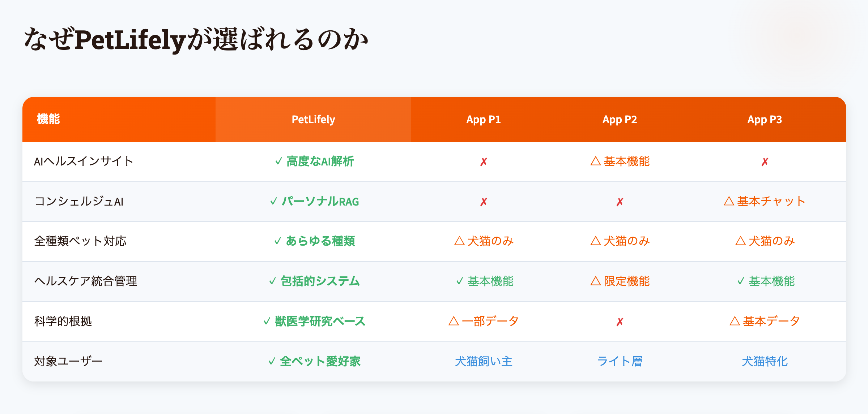This screenshot has width=868, height=414.
Task: Click the red ✗ for App P2 in コンシェルジュAI row
Action: coord(620,202)
